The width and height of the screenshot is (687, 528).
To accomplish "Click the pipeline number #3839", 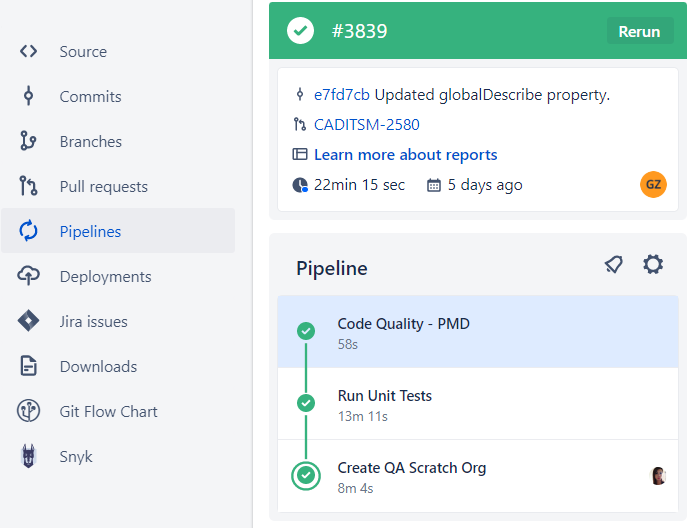I will (359, 31).
